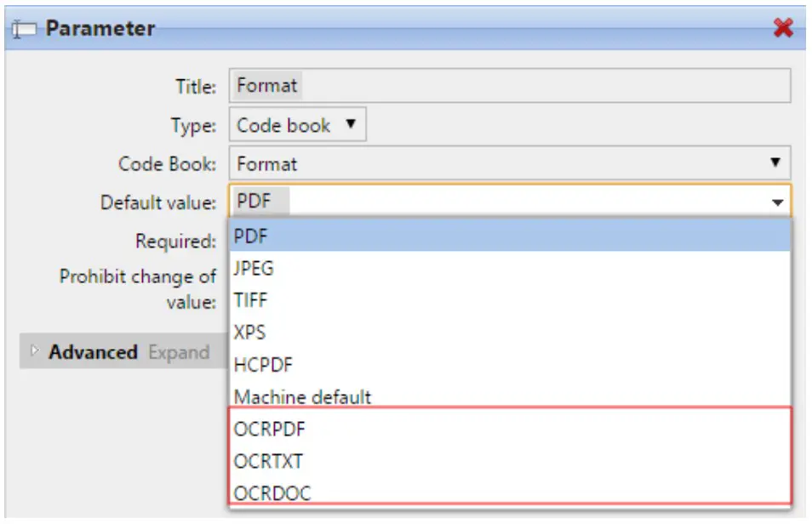Click the Advanced section header label
This screenshot has height=524, width=812.
[93, 352]
